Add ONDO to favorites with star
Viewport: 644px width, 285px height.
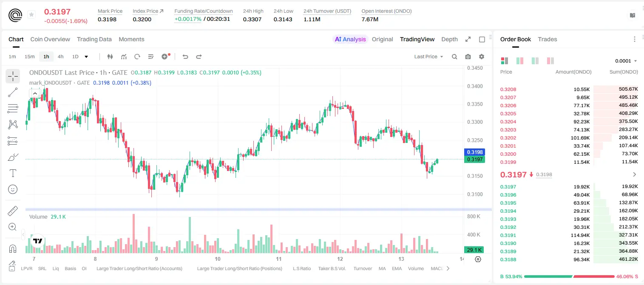(31, 15)
